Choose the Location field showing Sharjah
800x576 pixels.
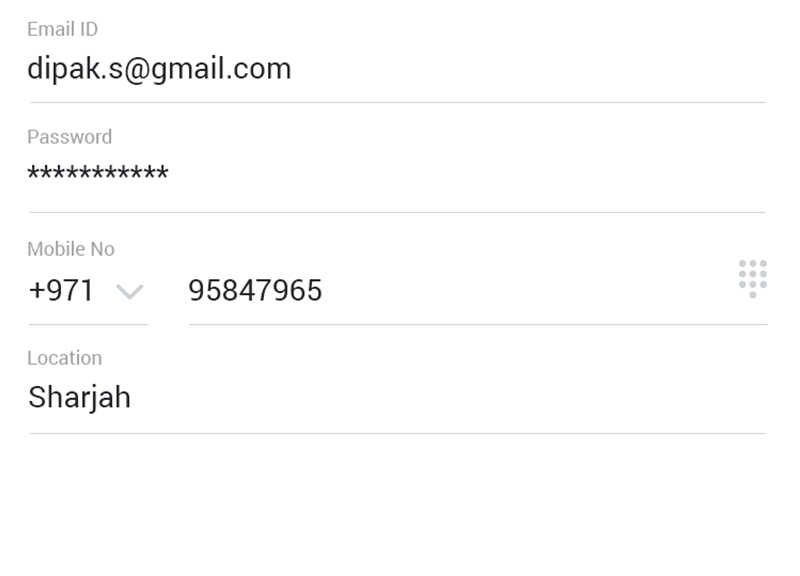(397, 399)
